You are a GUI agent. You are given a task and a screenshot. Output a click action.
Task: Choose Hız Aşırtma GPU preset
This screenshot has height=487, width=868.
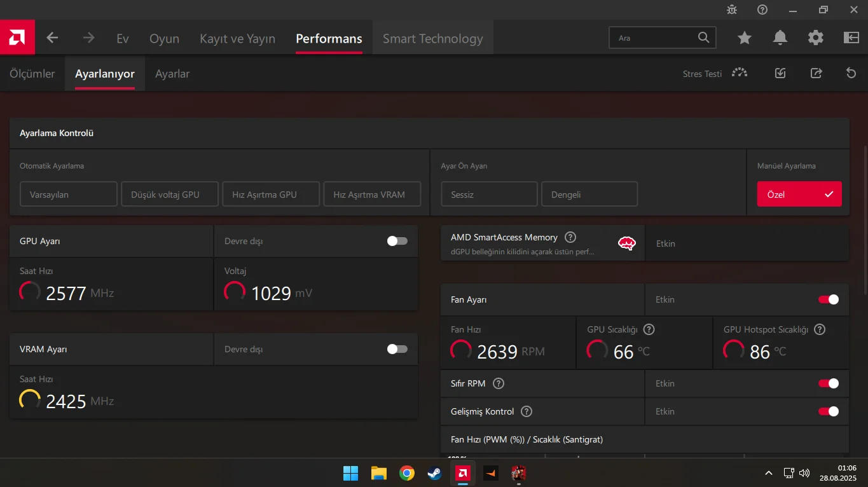pos(271,194)
